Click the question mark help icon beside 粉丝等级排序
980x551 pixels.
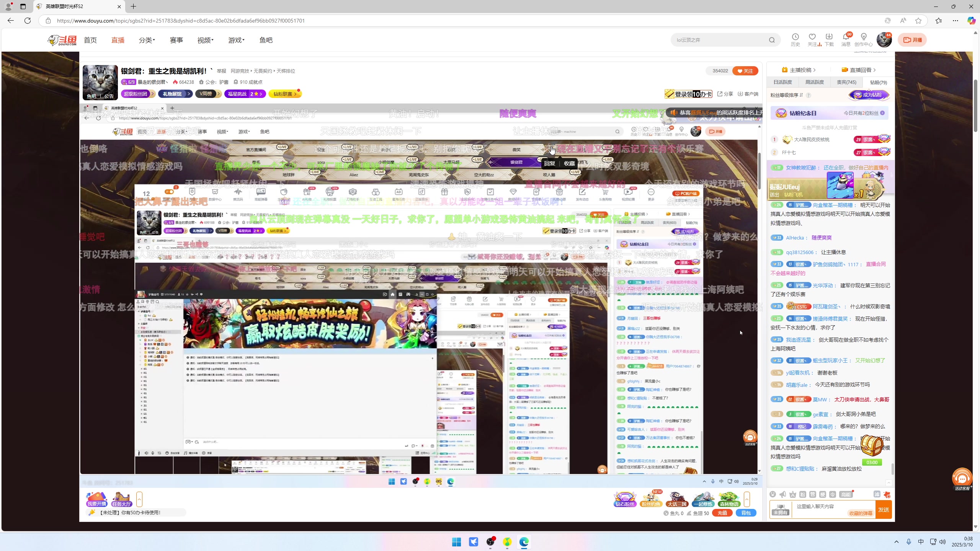point(808,95)
